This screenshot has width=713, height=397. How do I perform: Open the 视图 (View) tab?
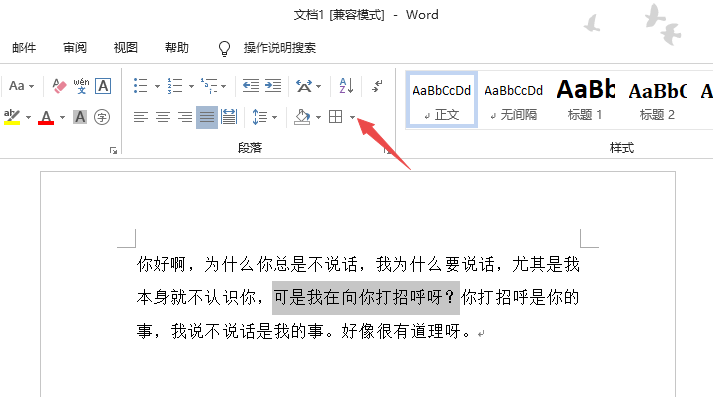[x=126, y=48]
